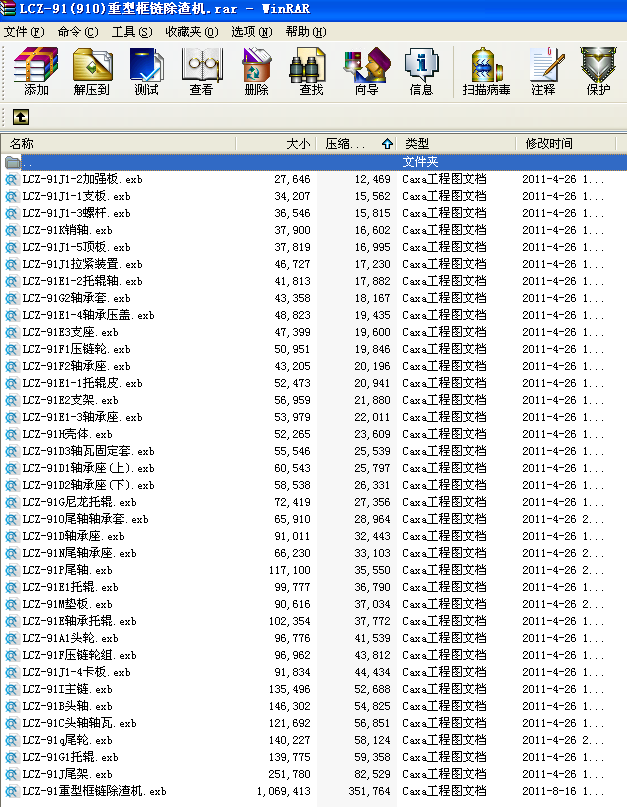Select file LCZ-91A1头轮.exb
The image size is (627, 807).
71,638
